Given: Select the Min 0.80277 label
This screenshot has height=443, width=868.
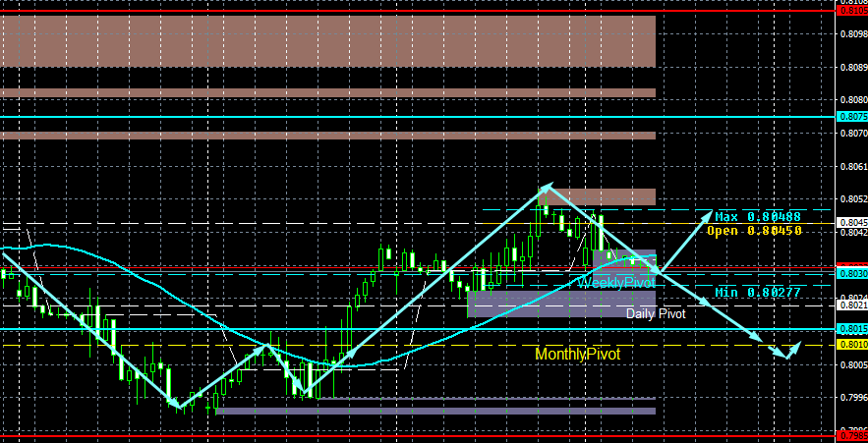Looking at the screenshot, I should pyautogui.click(x=757, y=292).
